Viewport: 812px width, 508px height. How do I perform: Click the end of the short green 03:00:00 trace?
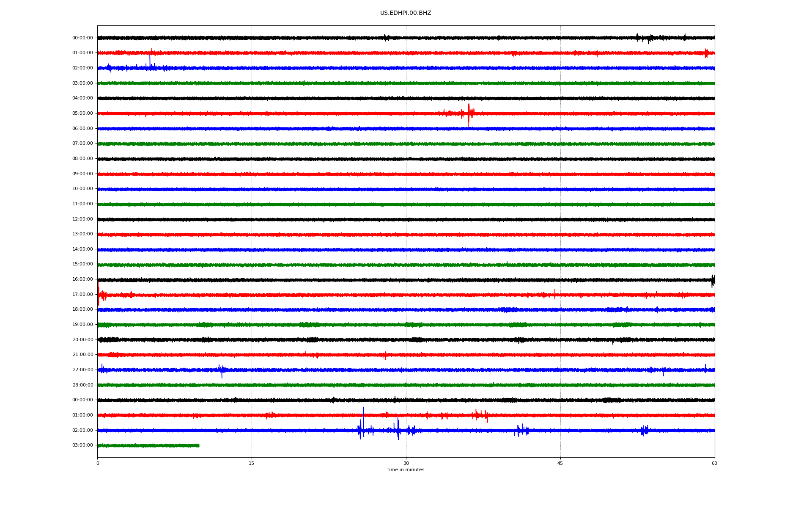(198, 445)
